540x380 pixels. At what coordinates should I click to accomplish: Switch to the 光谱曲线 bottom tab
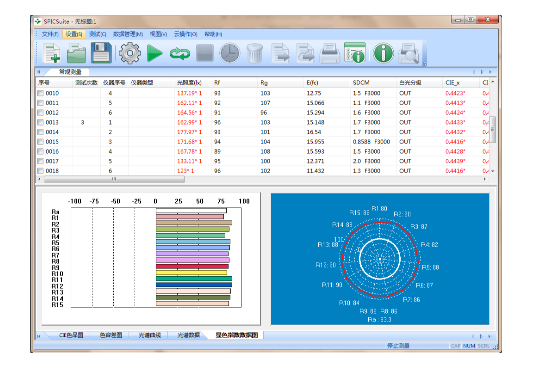[x=150, y=335]
